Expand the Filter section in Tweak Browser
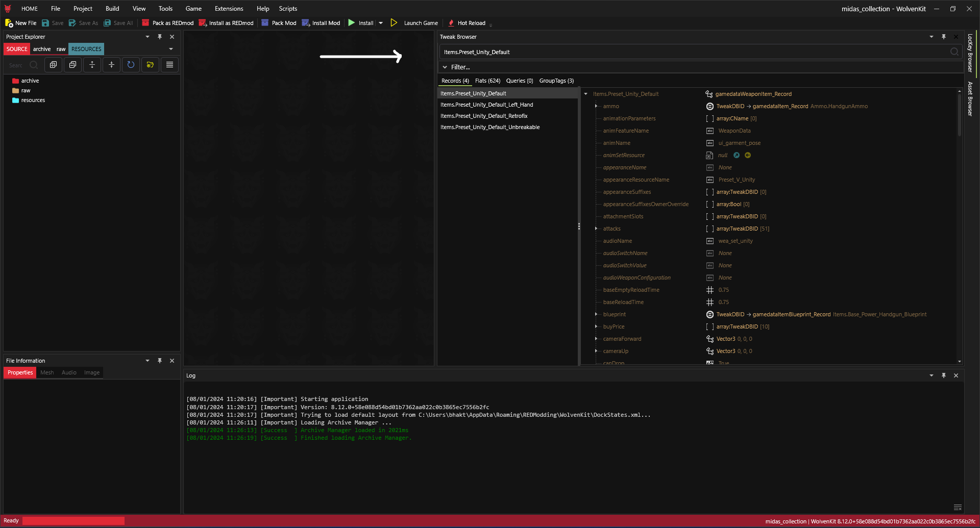980x528 pixels. click(445, 67)
